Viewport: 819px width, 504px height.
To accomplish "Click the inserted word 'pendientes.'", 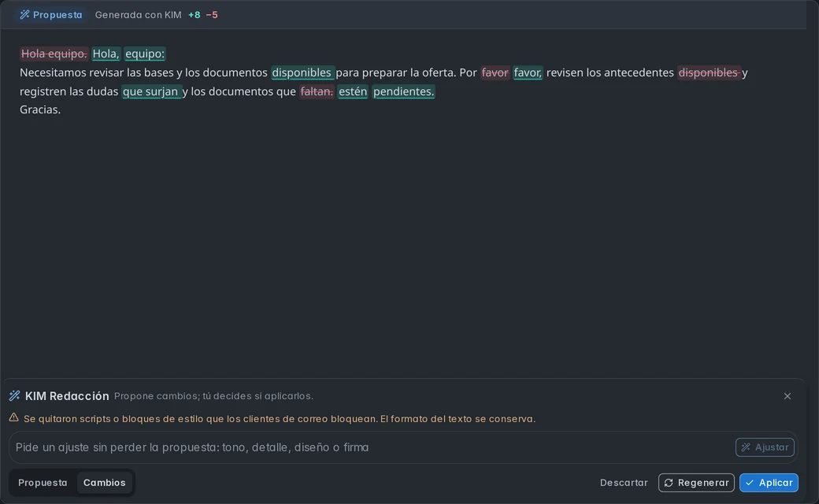I will (403, 91).
